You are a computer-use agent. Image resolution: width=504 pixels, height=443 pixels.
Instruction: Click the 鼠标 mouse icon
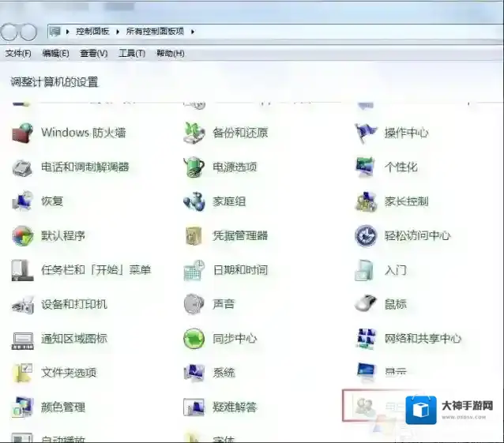(366, 303)
